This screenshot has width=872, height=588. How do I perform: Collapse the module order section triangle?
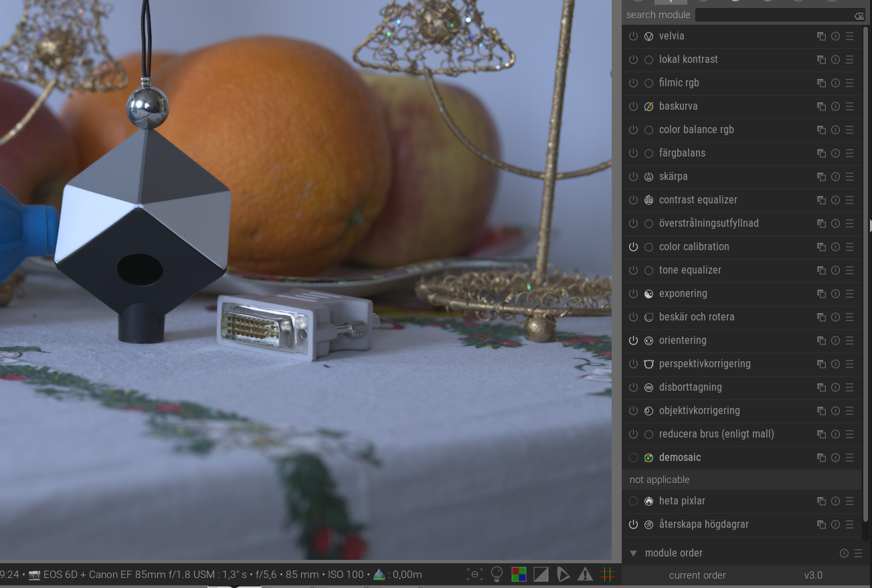(x=633, y=553)
